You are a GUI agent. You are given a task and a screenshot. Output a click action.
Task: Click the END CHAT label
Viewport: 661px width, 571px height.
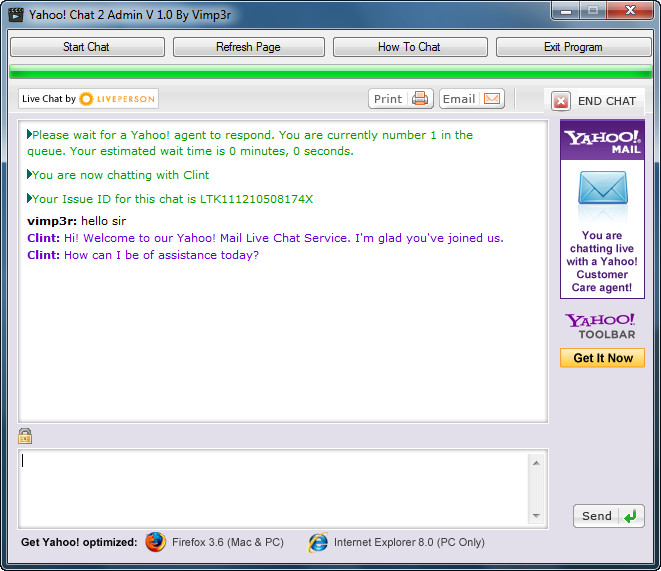click(x=607, y=101)
